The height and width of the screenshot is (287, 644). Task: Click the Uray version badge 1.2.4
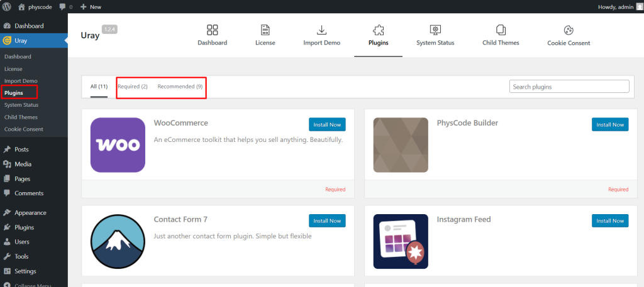coord(109,29)
